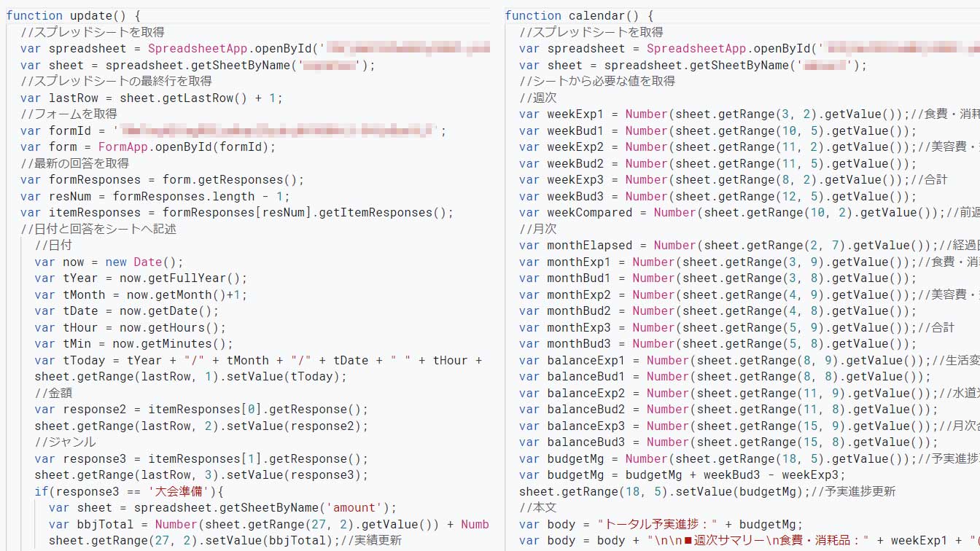Click the "if(response3 == '大会準備'){" line
This screenshot has height=551, width=980.
click(129, 491)
